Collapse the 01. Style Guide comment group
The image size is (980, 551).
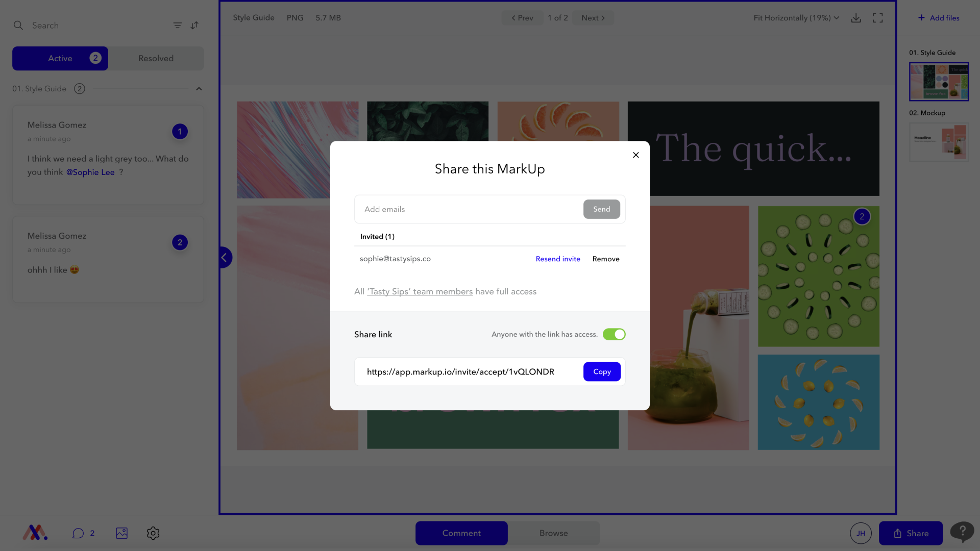(x=199, y=88)
